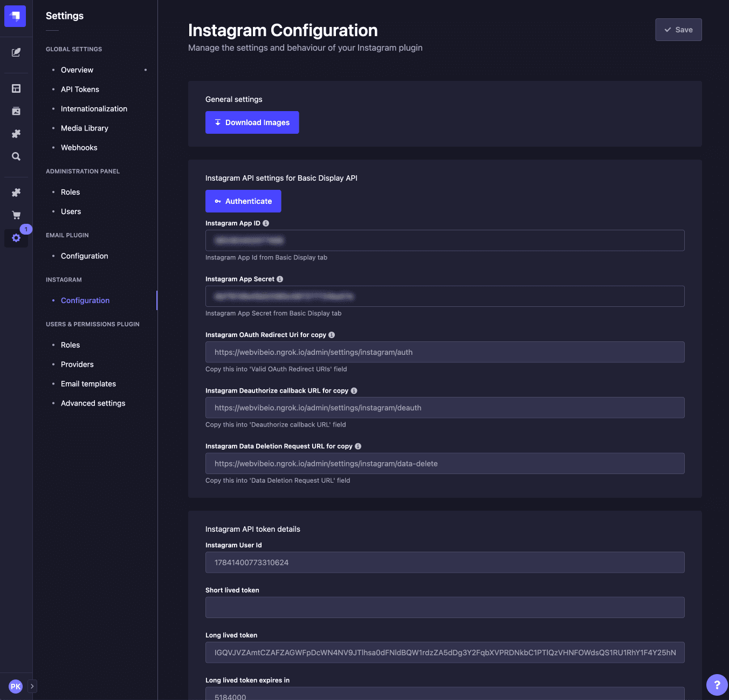This screenshot has height=700, width=729.
Task: Open Advanced settings
Action: coord(93,403)
